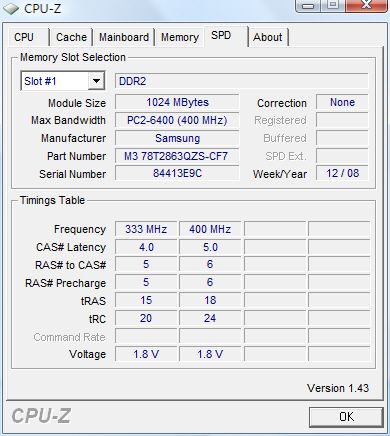Open the Mainboard tab
390x436 pixels.
click(x=124, y=37)
